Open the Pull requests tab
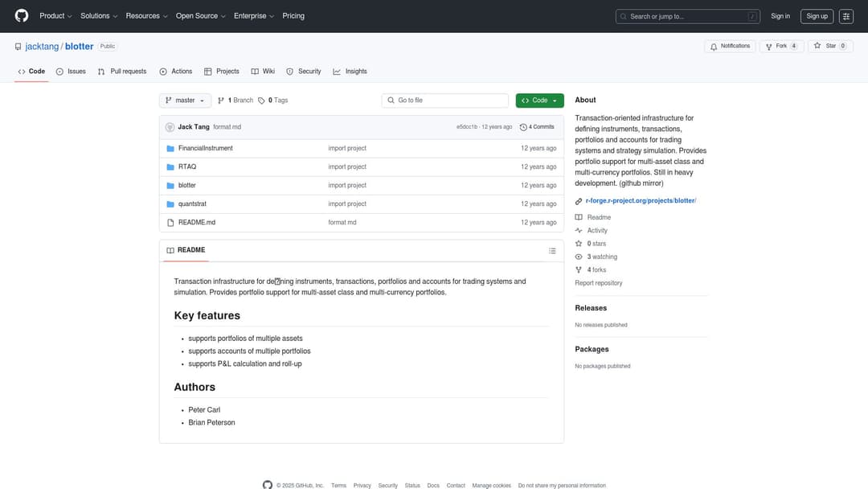The width and height of the screenshot is (868, 489). point(122,72)
